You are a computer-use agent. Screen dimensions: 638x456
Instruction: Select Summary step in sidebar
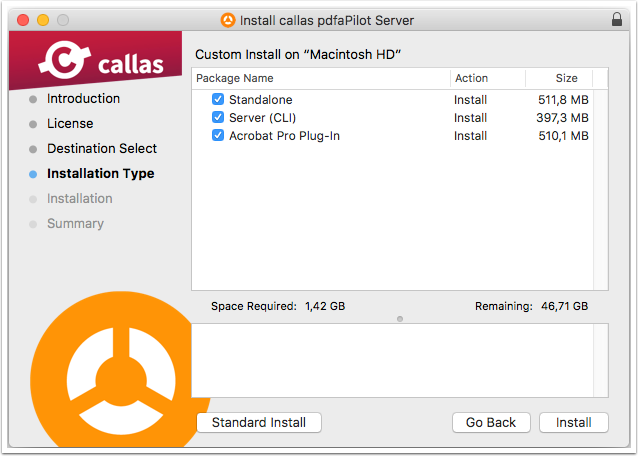(x=75, y=223)
